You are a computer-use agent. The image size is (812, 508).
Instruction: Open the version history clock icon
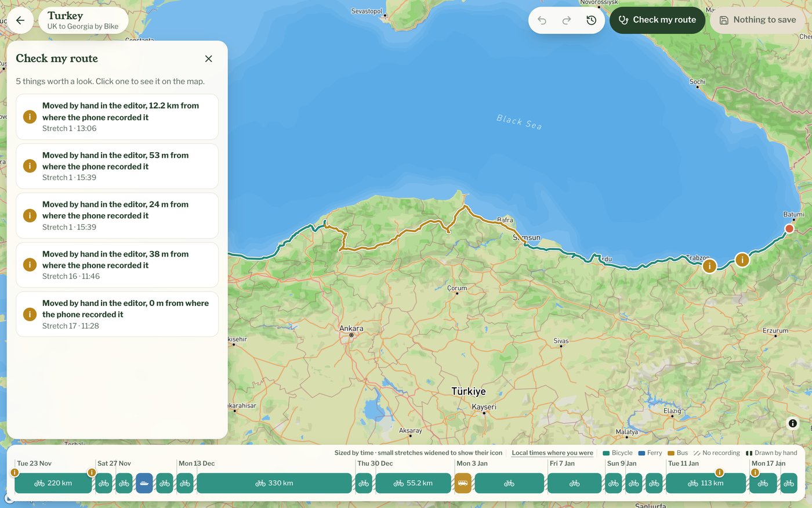click(591, 20)
